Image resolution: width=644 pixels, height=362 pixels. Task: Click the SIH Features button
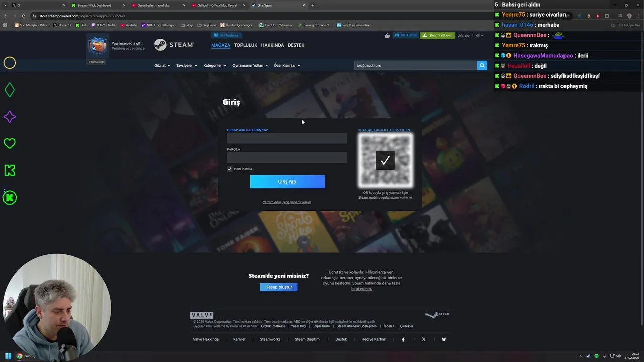(226, 35)
